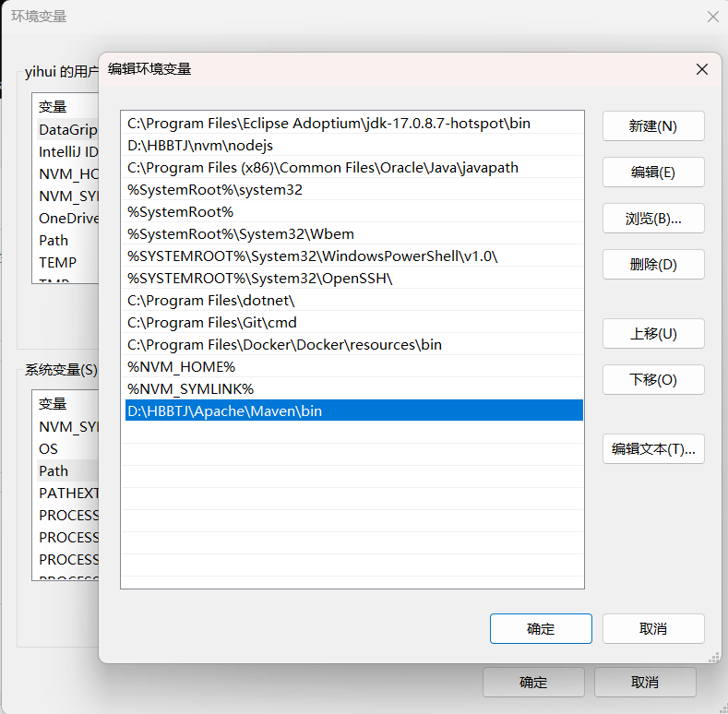The image size is (728, 714).
Task: Select the Docker resources bin entry
Action: pyautogui.click(x=284, y=345)
